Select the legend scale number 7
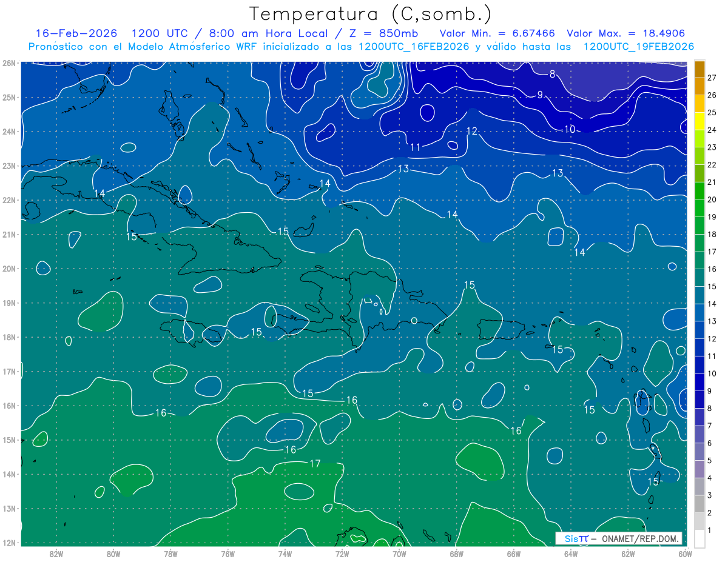The width and height of the screenshot is (728, 562). [x=709, y=426]
